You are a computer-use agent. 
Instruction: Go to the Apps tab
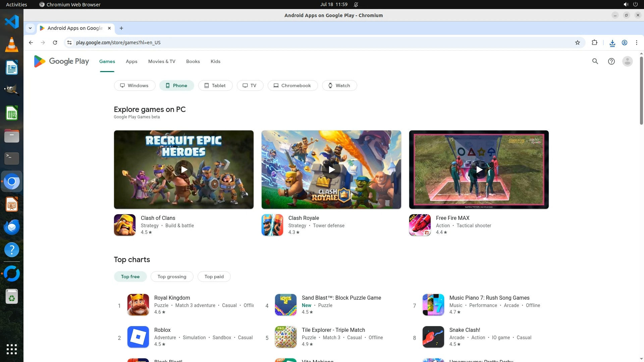(131, 61)
